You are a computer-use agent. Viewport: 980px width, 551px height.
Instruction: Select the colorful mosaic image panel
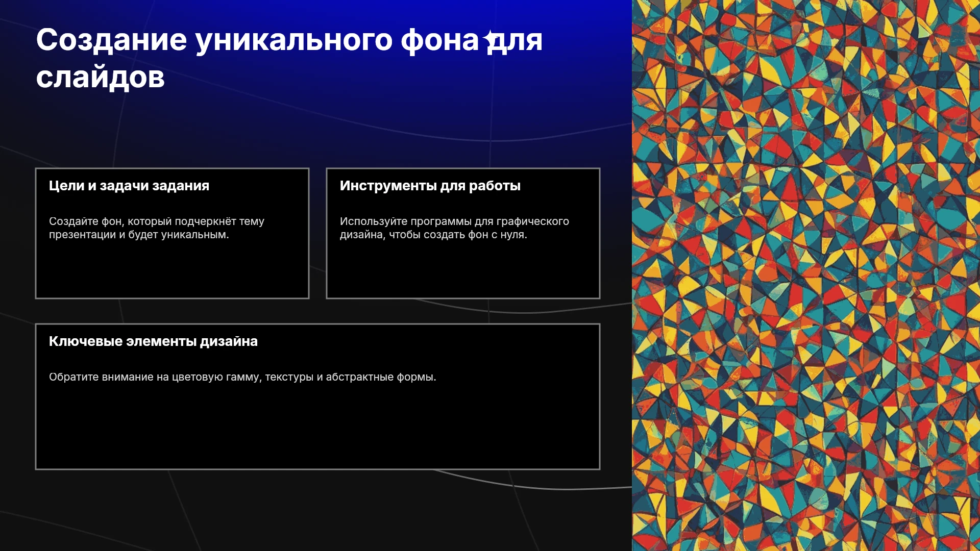(x=806, y=275)
